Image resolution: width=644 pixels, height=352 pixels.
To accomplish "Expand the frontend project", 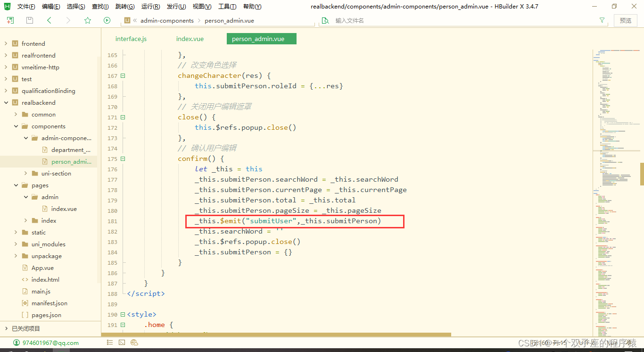I will (x=6, y=43).
